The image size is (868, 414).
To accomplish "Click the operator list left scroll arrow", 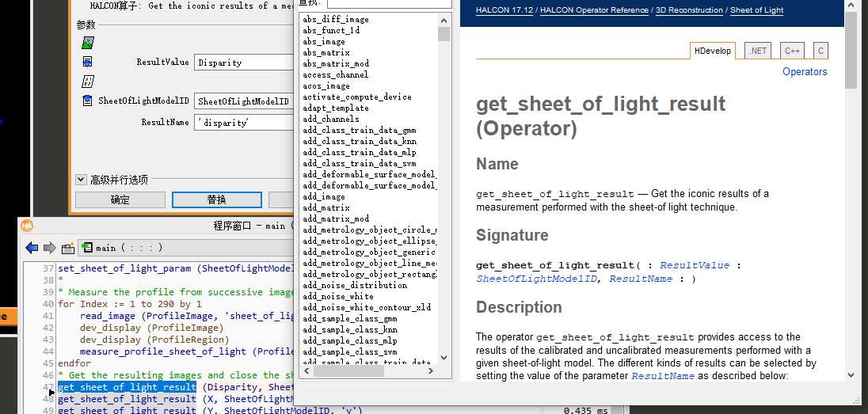I will click(x=306, y=372).
